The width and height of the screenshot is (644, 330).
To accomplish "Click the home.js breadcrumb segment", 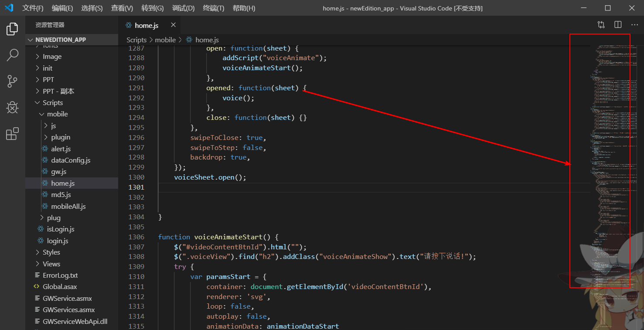I will [202, 40].
